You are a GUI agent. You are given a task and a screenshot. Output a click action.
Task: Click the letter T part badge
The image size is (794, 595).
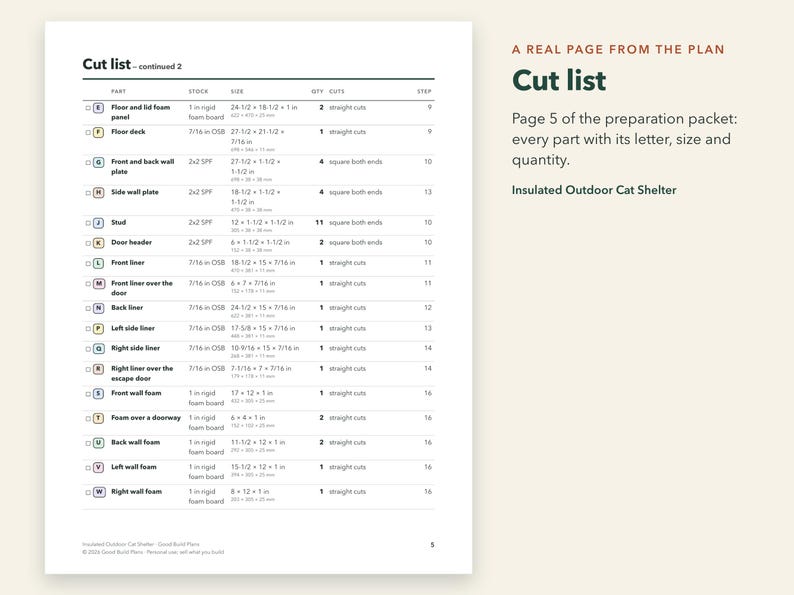click(99, 418)
